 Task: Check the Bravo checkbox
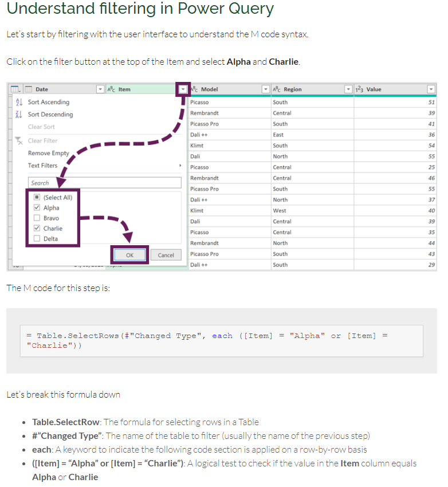[37, 218]
